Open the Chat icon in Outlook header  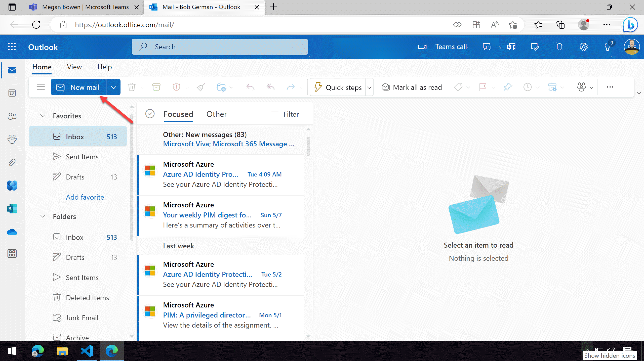click(x=487, y=47)
